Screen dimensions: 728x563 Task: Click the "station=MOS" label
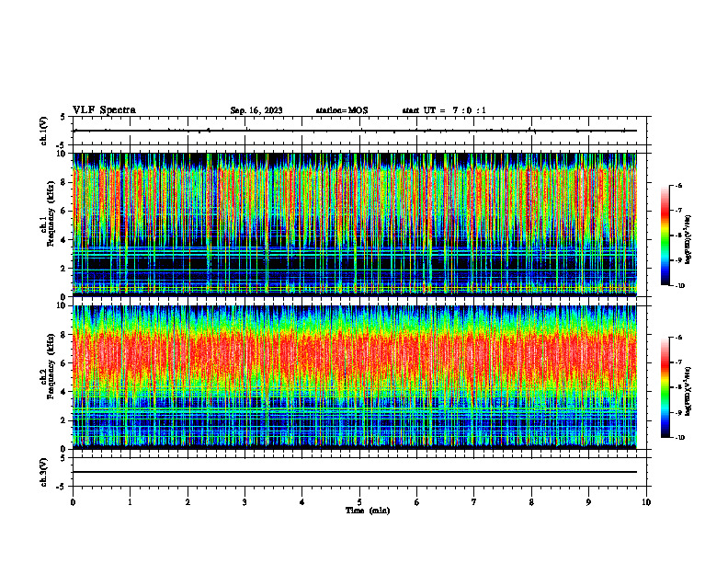(342, 110)
